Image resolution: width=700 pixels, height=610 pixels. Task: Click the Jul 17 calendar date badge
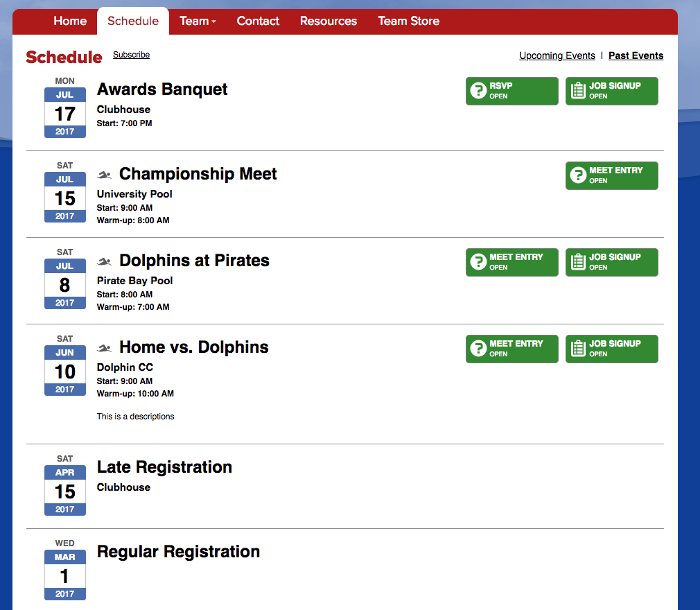pos(65,112)
